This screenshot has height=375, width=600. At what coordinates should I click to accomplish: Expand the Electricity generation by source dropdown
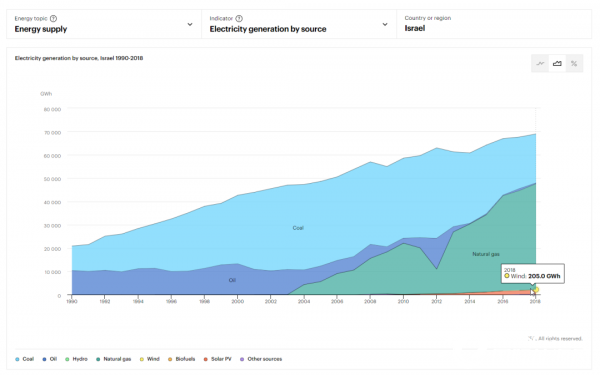pos(299,24)
